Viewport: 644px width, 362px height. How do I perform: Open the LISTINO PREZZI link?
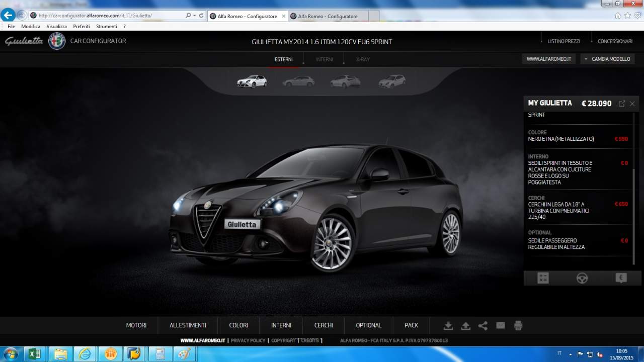pos(564,41)
